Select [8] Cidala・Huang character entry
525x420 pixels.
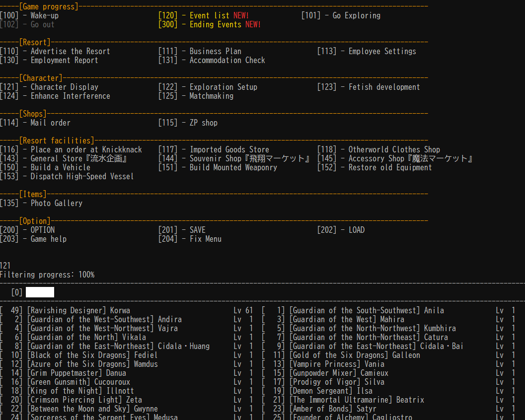pyautogui.click(x=126, y=347)
